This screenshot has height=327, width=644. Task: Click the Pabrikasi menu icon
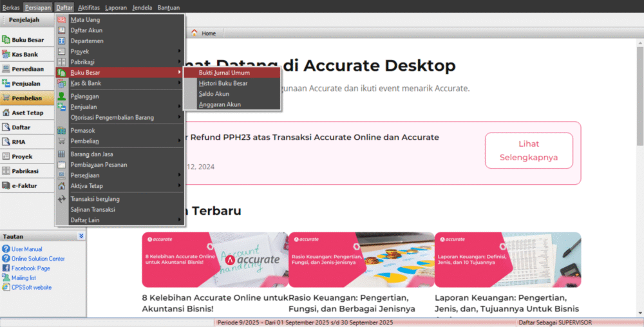coord(62,62)
